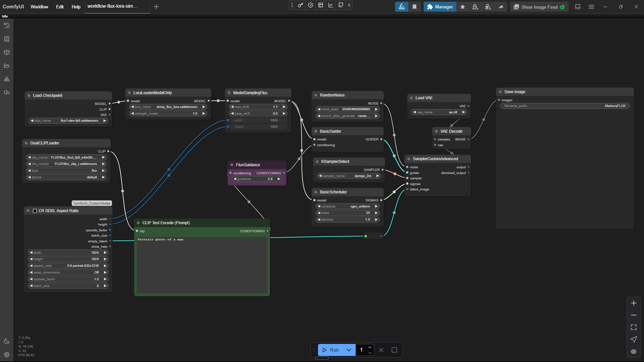Click the ship logo button beside bookmark
The width and height of the screenshot is (644, 362).
pos(401,7)
